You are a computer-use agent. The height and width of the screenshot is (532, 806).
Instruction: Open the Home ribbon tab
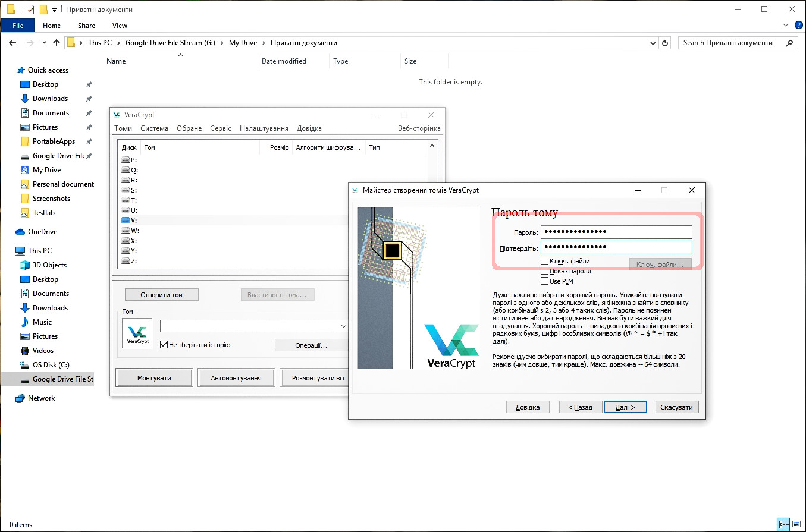pos(52,26)
